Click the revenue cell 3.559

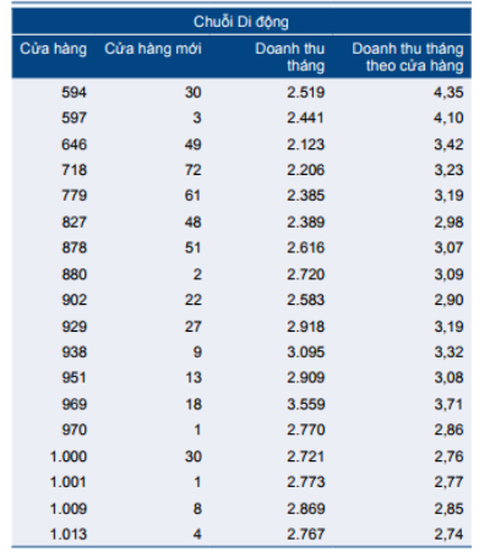click(306, 404)
